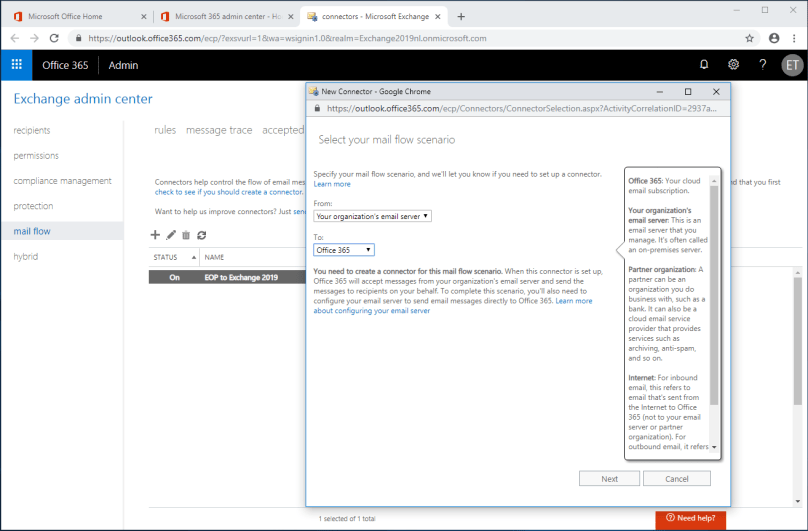Edit the selected connector with pencil icon
This screenshot has height=531, width=808.
tap(171, 234)
